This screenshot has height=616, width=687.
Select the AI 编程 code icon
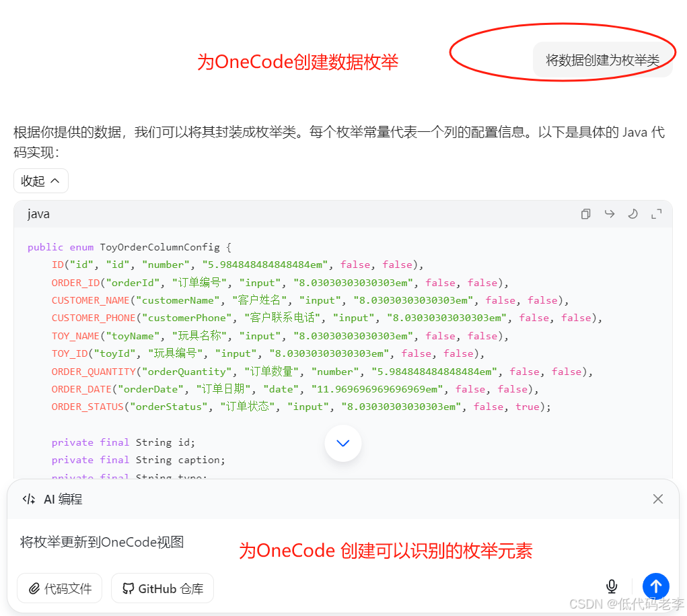point(28,499)
